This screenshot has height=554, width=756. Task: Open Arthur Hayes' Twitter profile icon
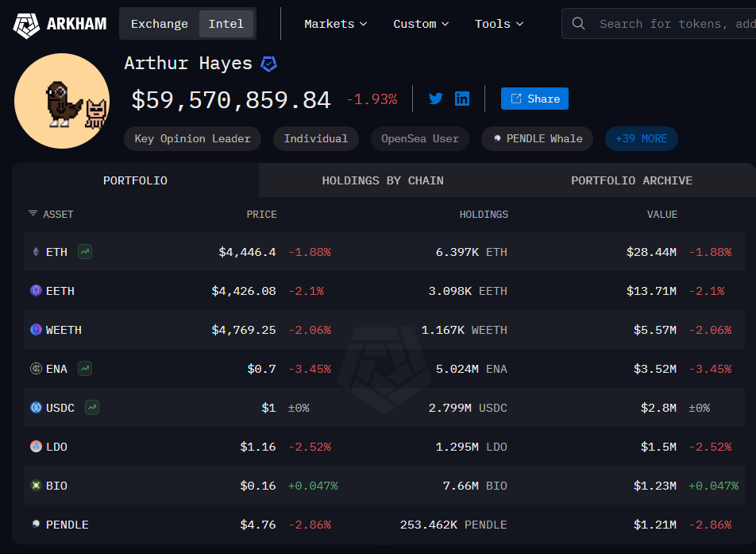coord(435,99)
